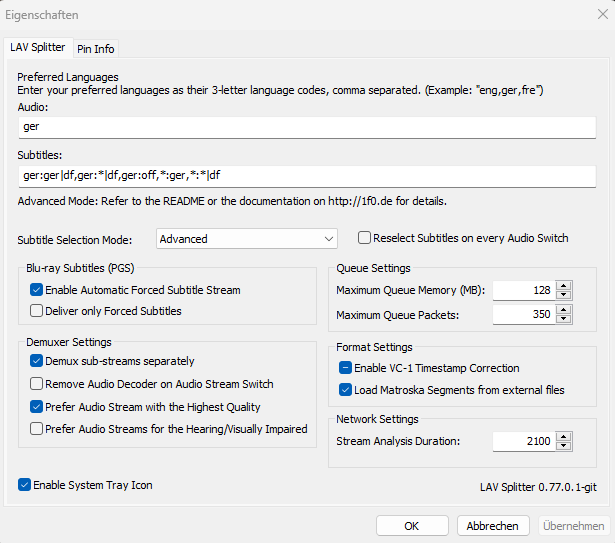The width and height of the screenshot is (615, 543).
Task: Uncheck Enable System Tray Icon
Action: click(x=24, y=485)
